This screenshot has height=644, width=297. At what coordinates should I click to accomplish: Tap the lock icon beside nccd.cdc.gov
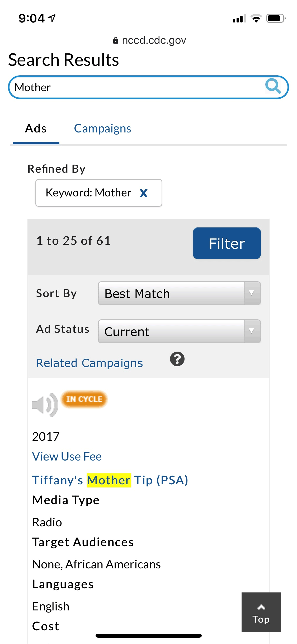pos(115,40)
